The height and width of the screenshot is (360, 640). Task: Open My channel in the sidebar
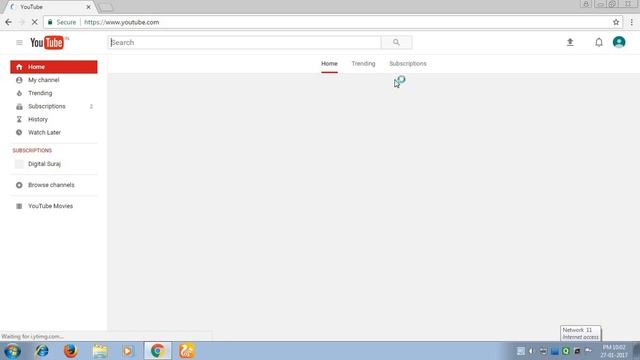(54, 80)
